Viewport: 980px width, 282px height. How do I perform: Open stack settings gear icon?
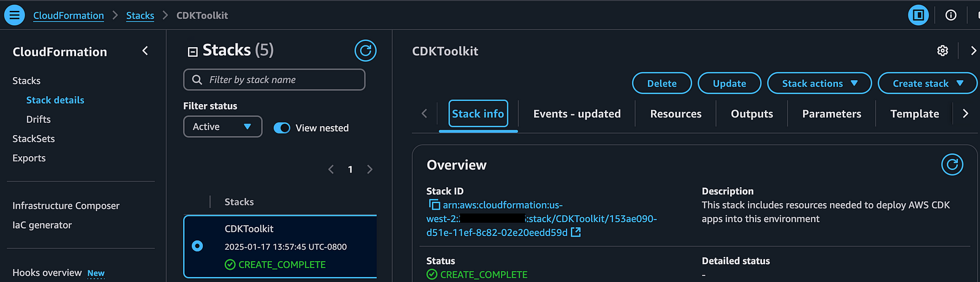click(943, 51)
